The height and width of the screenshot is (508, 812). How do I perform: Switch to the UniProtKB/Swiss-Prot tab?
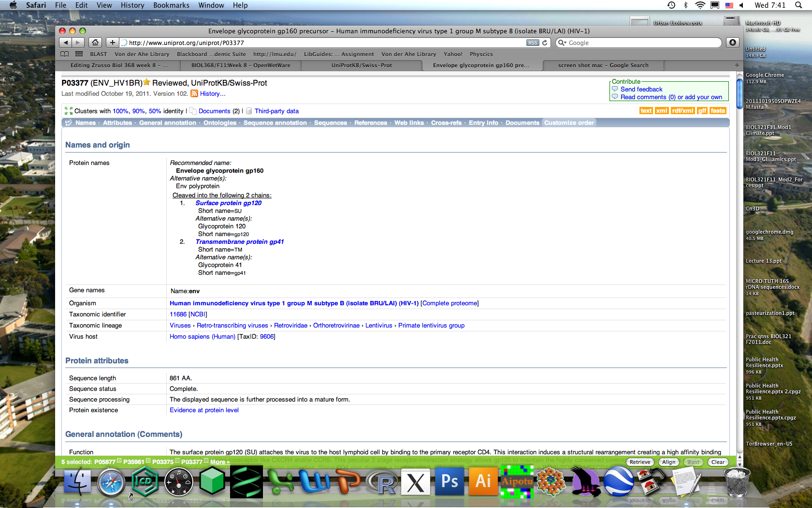(x=362, y=65)
